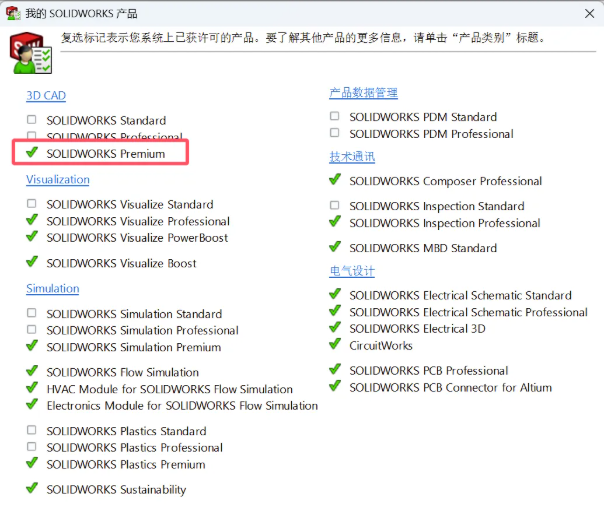Click check mark for HVAC Module
The height and width of the screenshot is (527, 604).
pyautogui.click(x=32, y=388)
